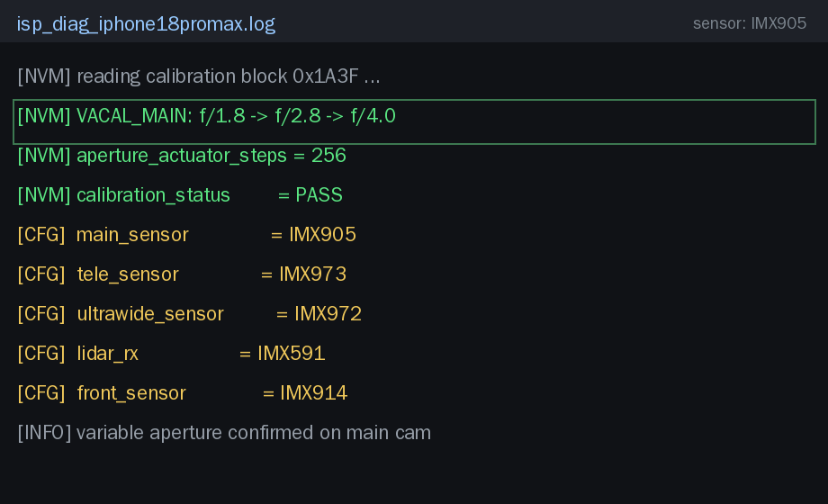Click the aperture_actuator_steps = 256 line
The height and width of the screenshot is (504, 828).
point(182,156)
